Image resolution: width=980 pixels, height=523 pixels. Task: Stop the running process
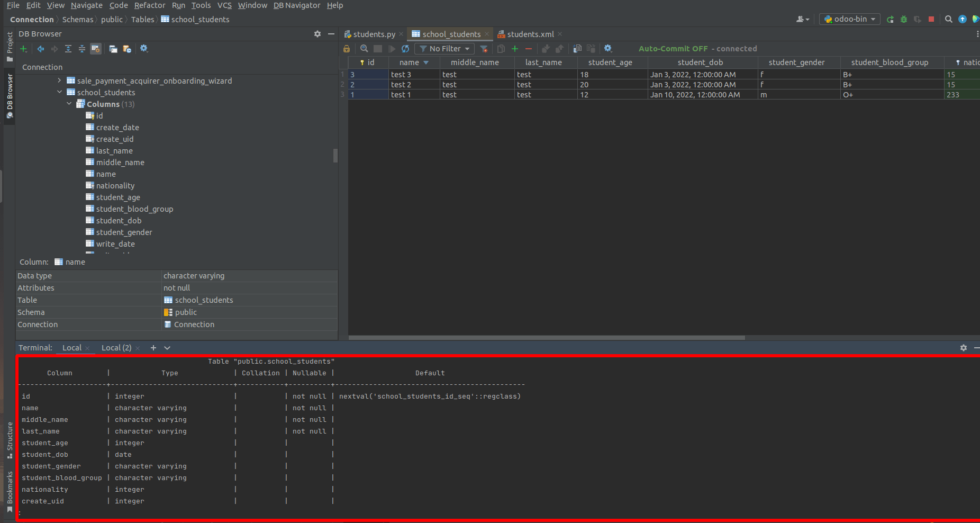(x=931, y=19)
